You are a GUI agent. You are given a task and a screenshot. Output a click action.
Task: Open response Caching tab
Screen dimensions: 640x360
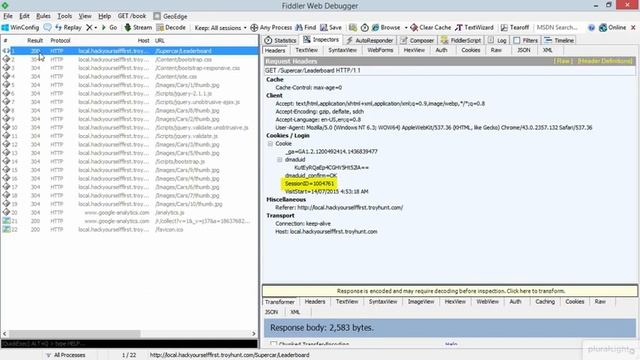pyautogui.click(x=545, y=302)
